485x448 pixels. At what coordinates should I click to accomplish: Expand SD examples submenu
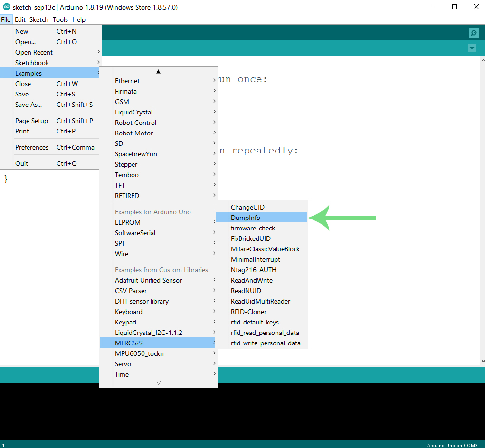tap(158, 144)
